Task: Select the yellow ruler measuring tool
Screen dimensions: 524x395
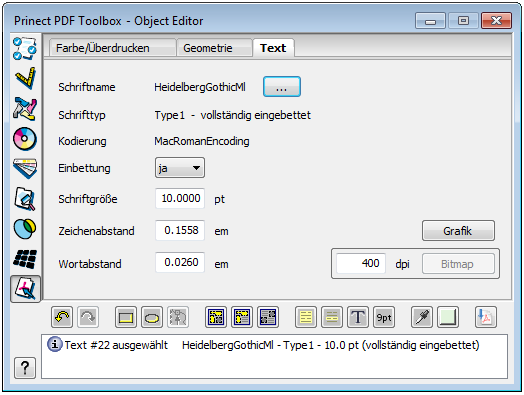Action: tap(25, 78)
